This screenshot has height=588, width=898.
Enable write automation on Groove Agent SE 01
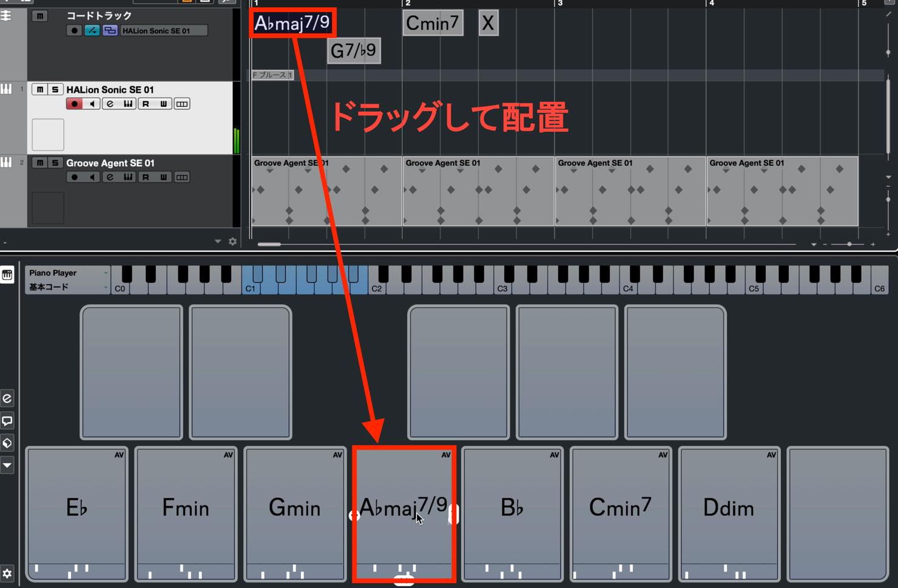tap(163, 177)
